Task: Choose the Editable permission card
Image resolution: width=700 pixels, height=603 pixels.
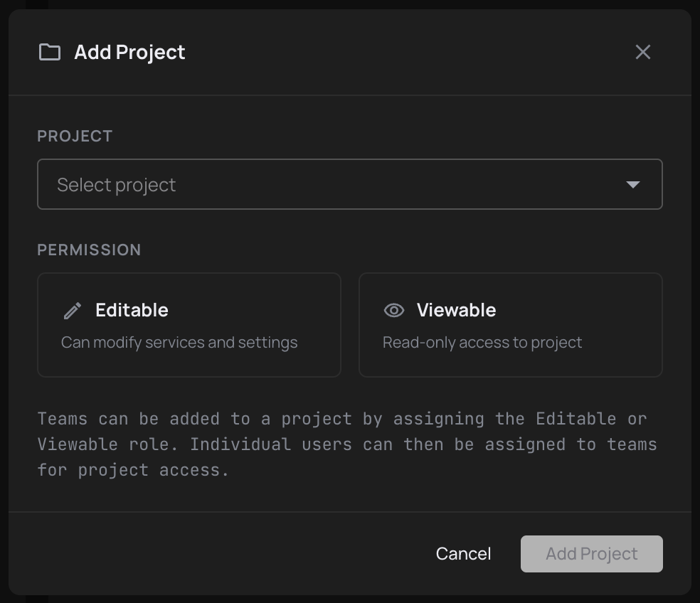Action: [x=189, y=325]
